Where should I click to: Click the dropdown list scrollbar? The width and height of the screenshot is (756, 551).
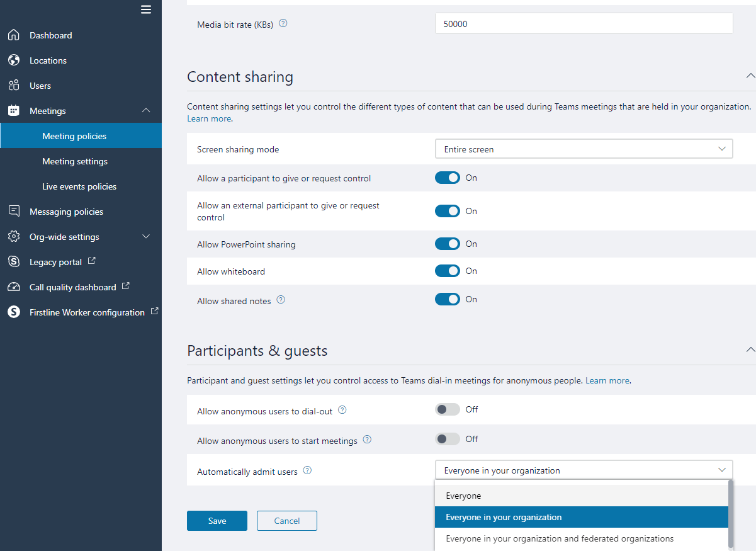tap(731, 514)
